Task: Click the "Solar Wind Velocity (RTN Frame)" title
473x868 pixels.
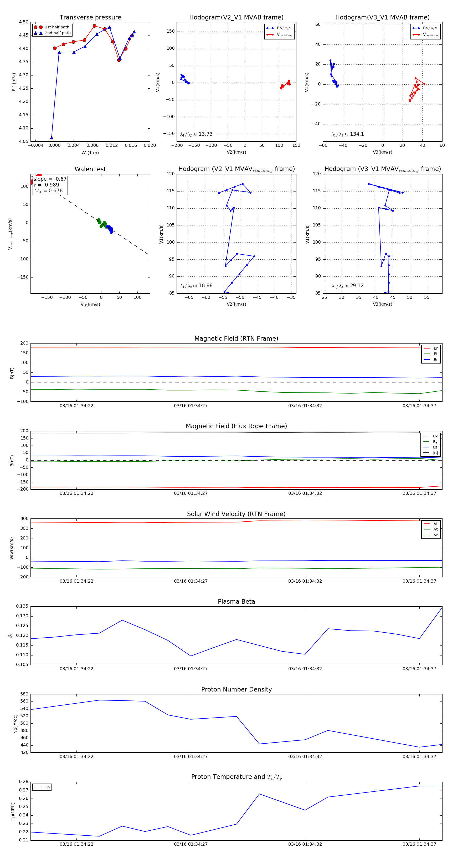Action: coord(236,514)
